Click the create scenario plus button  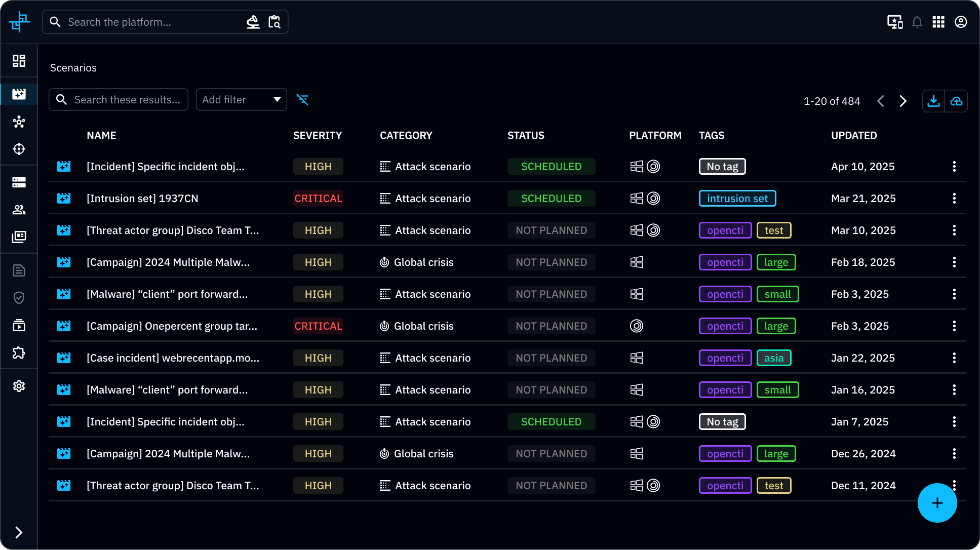937,503
